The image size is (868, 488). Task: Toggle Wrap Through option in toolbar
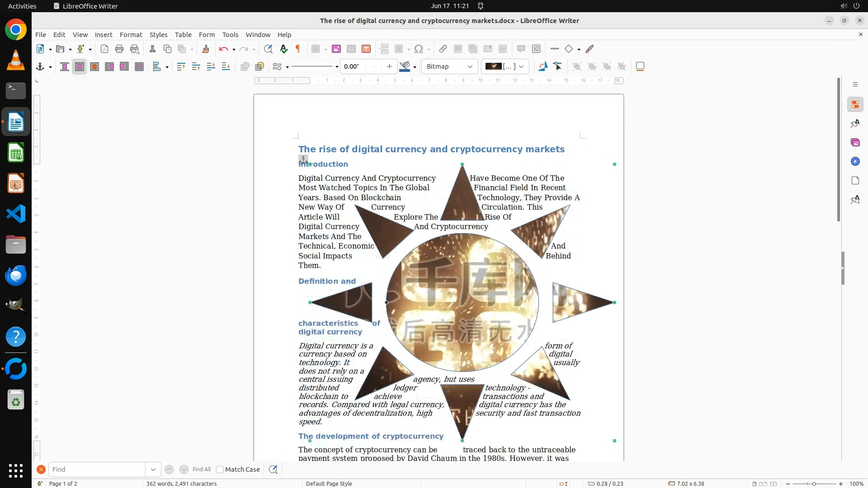pyautogui.click(x=139, y=66)
